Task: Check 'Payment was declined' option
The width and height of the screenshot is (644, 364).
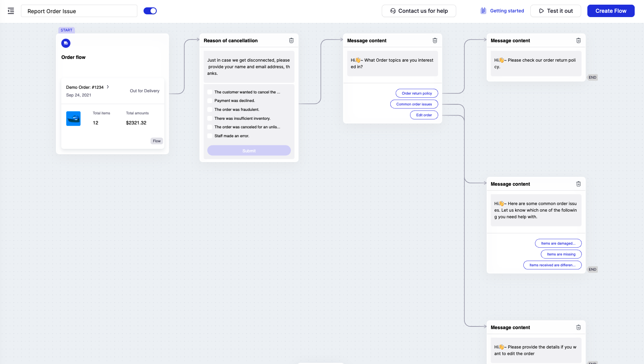Action: point(210,101)
